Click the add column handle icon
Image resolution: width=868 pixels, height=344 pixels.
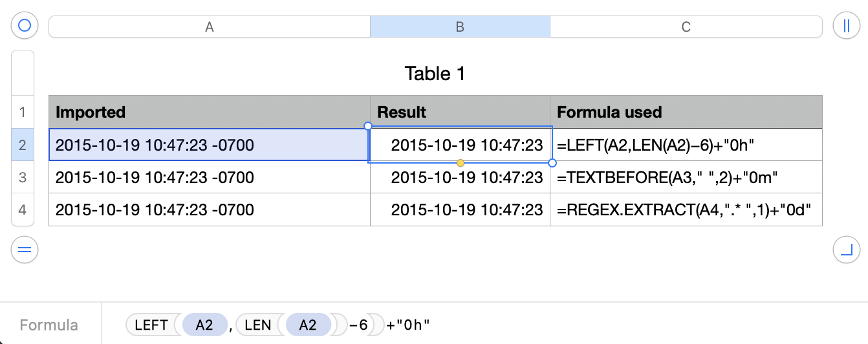pos(846,26)
